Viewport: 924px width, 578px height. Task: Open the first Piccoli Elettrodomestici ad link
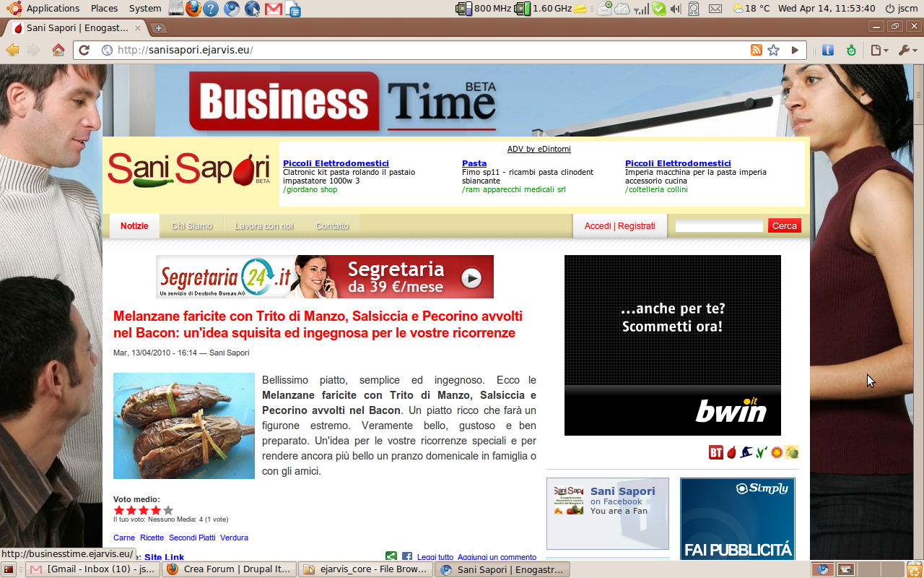(x=336, y=163)
